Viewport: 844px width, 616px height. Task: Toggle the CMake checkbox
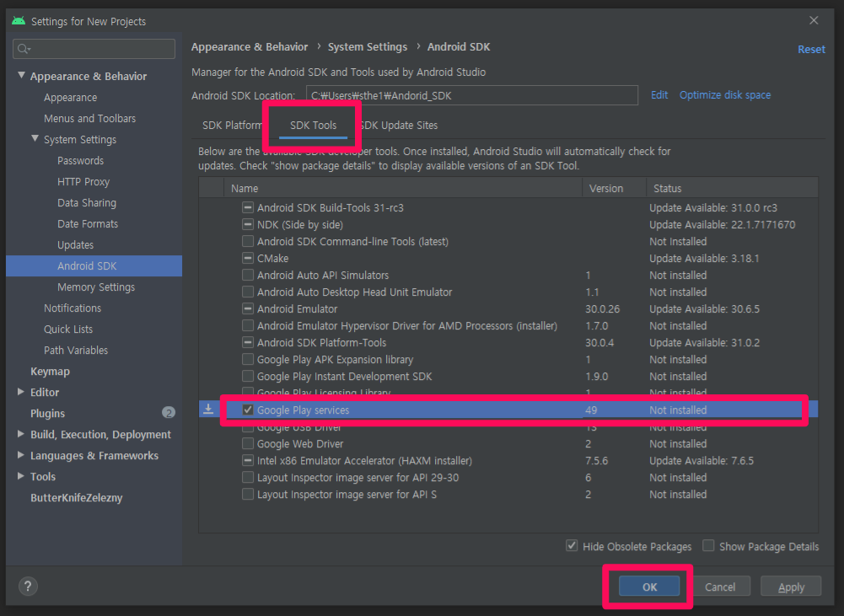point(248,258)
